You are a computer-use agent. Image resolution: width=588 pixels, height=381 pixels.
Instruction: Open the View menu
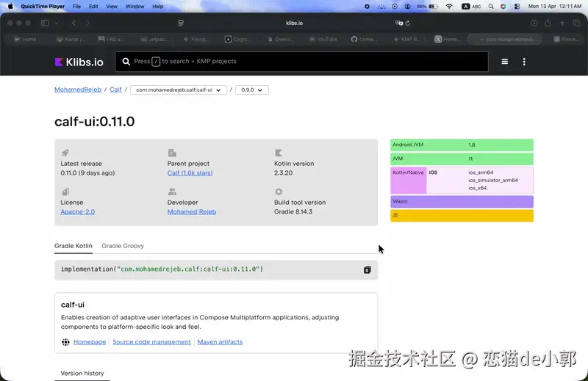click(112, 7)
